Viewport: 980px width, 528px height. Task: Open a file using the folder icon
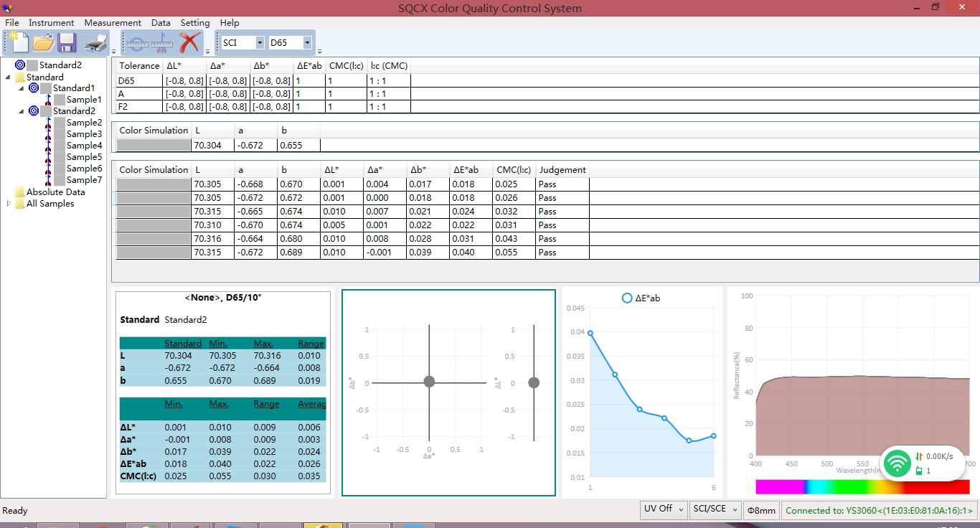43,42
